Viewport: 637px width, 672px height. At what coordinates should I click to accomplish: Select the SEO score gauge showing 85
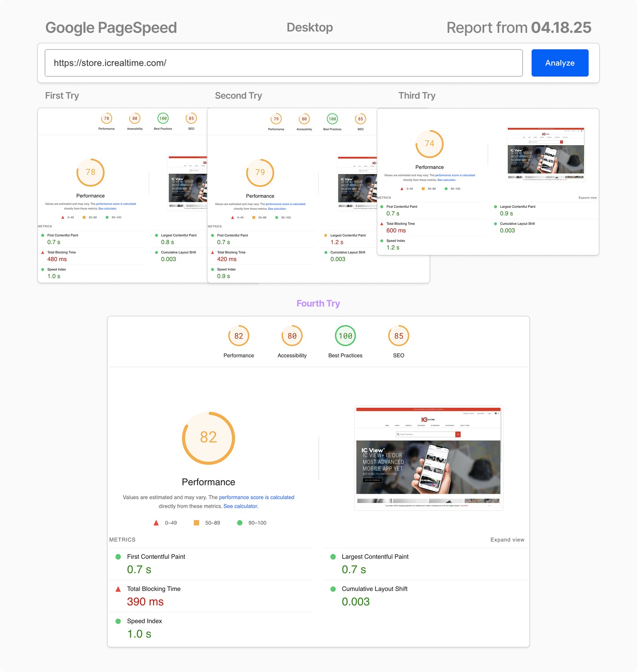(399, 335)
